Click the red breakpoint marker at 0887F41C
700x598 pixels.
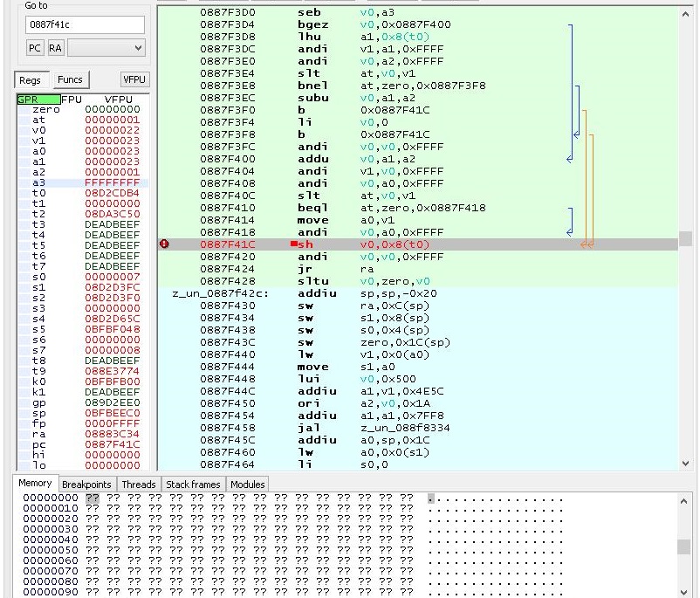[163, 244]
